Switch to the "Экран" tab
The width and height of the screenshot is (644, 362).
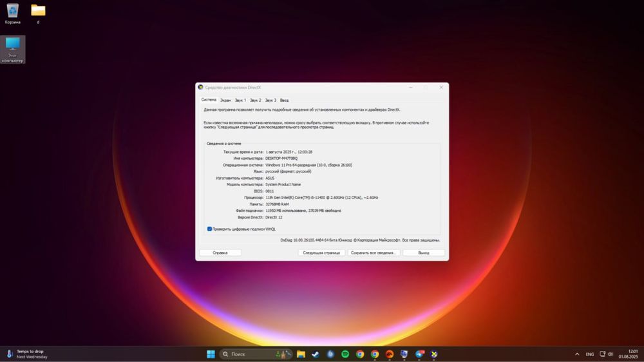pos(225,100)
